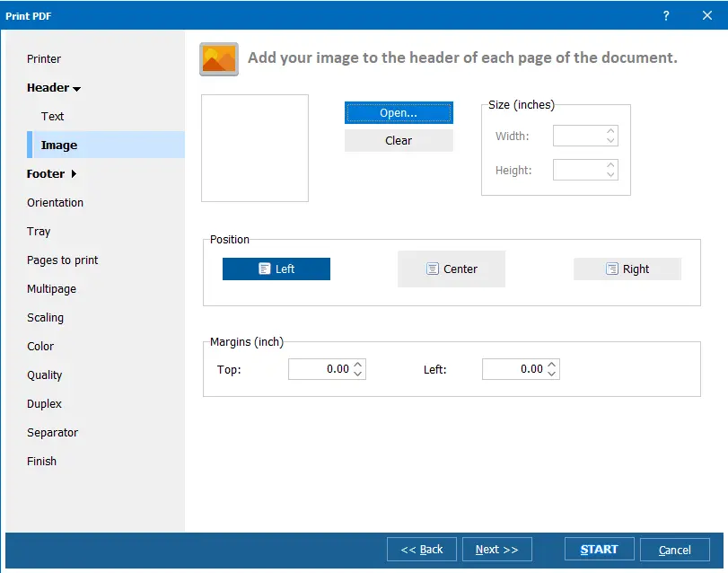Open the Pages to print settings

[x=62, y=260]
